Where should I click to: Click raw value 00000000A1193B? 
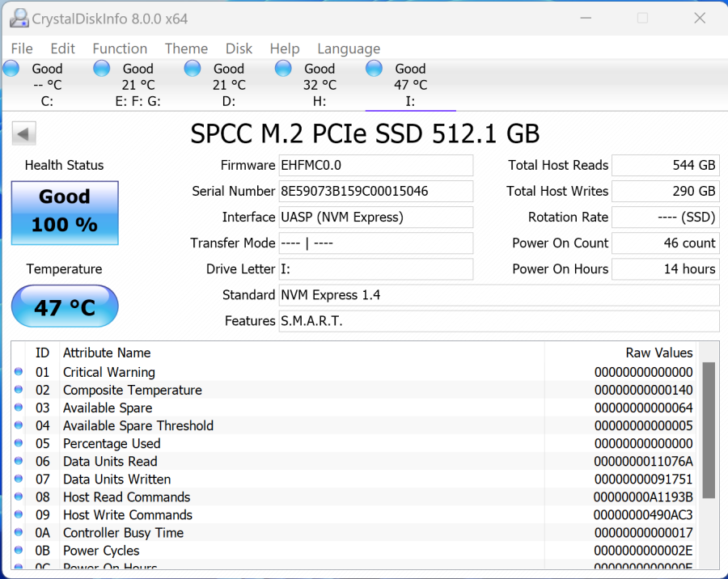click(x=643, y=497)
